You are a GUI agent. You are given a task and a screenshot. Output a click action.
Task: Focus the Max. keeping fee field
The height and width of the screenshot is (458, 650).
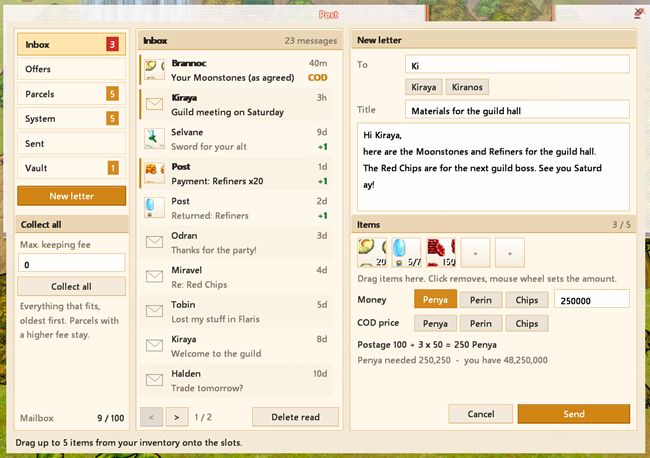[x=71, y=264]
